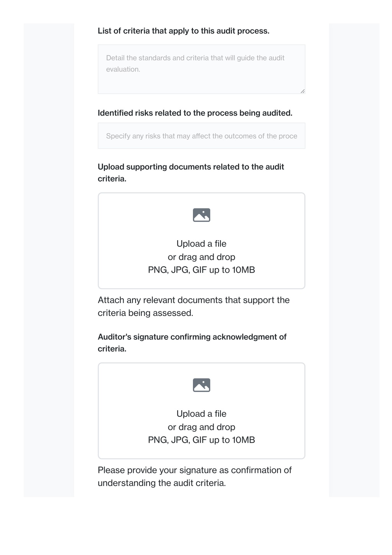This screenshot has height=555, width=392.
Task: Click 'Upload supporting documents related' label
Action: [x=191, y=173]
